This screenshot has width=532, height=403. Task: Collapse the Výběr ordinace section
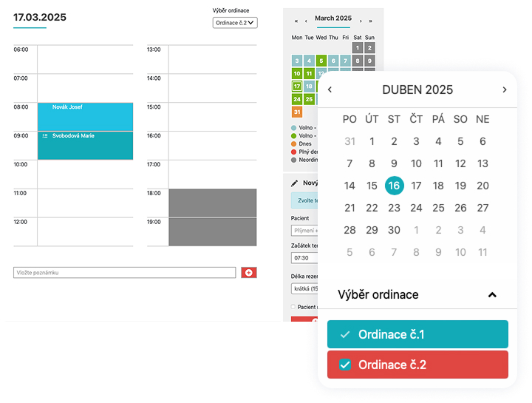[x=492, y=294]
